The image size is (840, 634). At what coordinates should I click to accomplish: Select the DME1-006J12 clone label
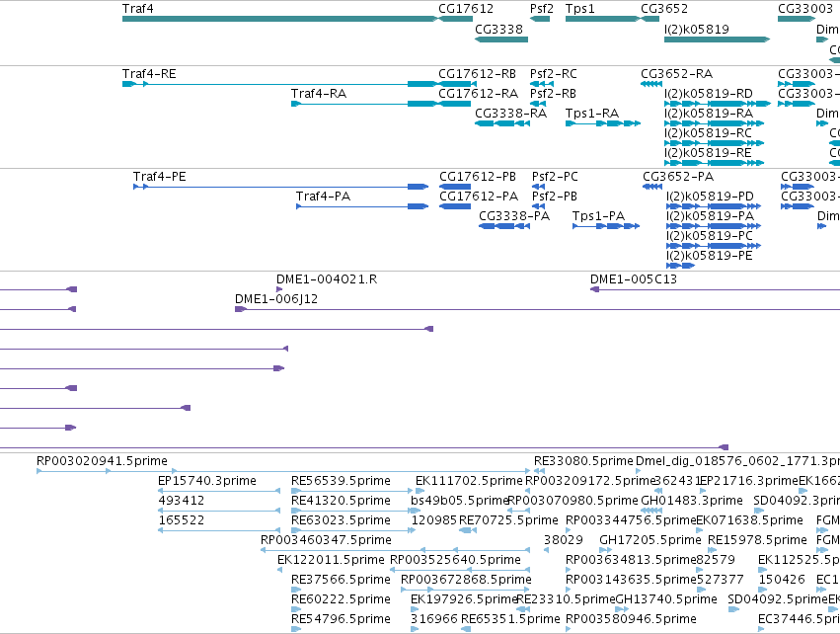point(276,299)
